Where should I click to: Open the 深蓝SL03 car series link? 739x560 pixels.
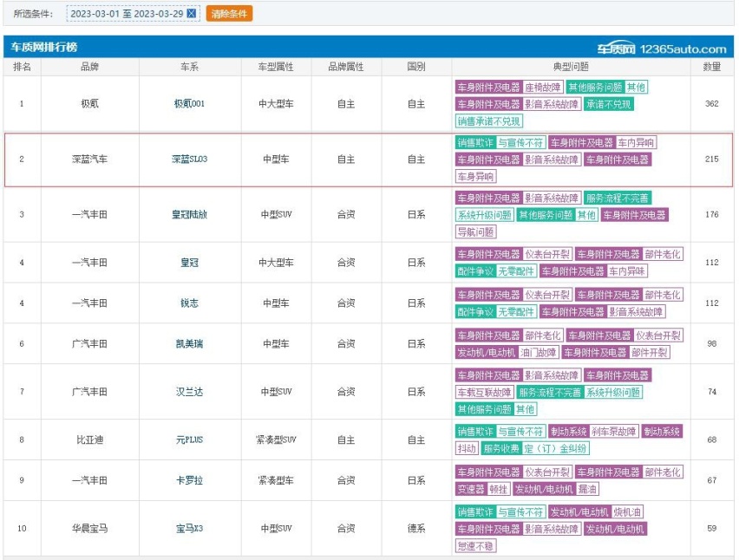pos(189,160)
